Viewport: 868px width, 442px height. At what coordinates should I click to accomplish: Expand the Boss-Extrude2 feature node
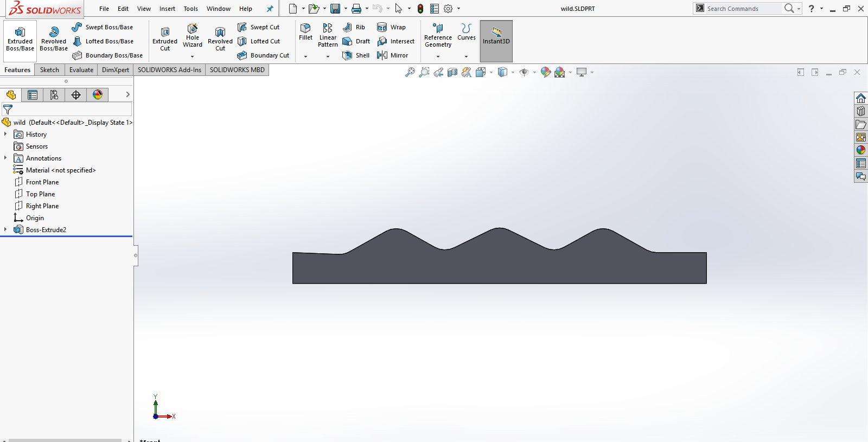pyautogui.click(x=5, y=230)
